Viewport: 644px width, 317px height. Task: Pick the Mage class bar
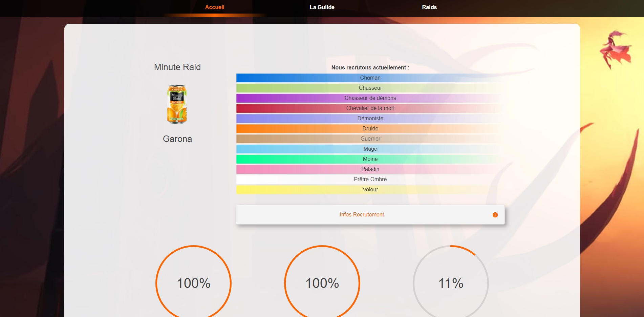click(x=370, y=149)
